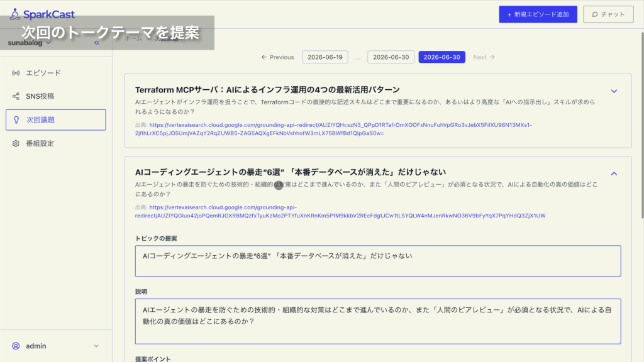Expand the Terraform MCPサーバ card chevron
644x362 pixels.
(614, 91)
